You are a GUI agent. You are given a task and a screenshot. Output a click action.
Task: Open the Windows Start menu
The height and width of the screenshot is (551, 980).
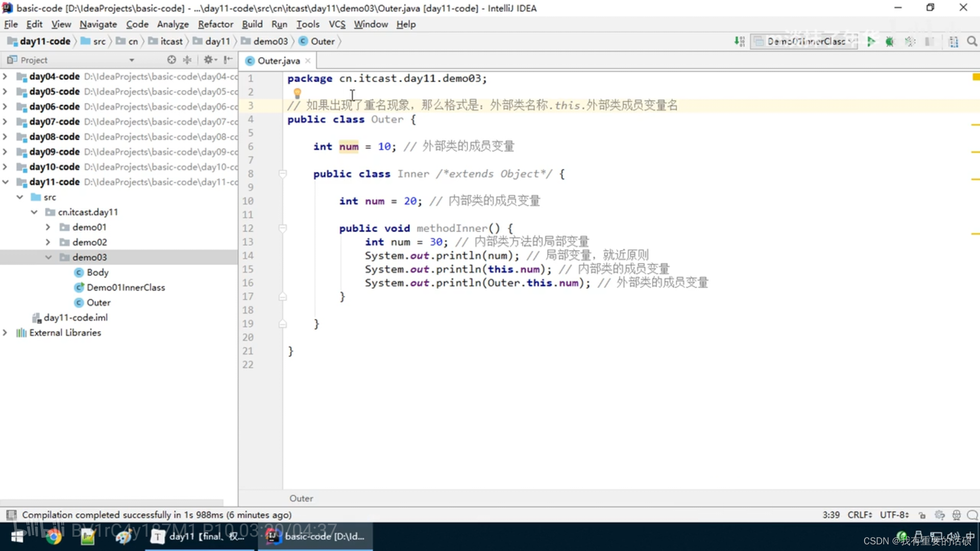tap(17, 537)
